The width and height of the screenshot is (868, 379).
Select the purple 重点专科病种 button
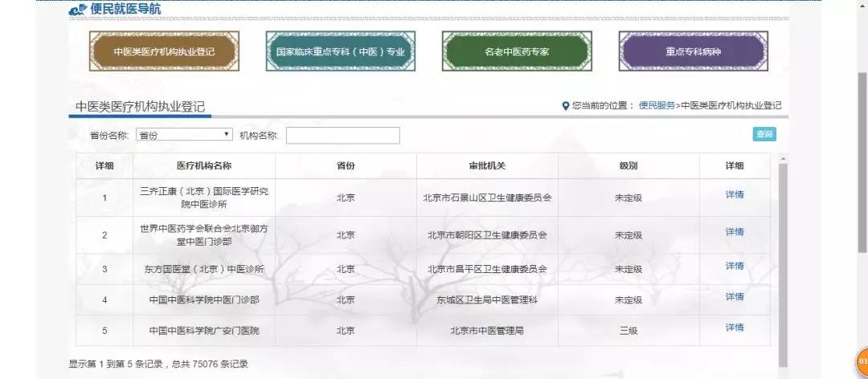[x=693, y=51]
